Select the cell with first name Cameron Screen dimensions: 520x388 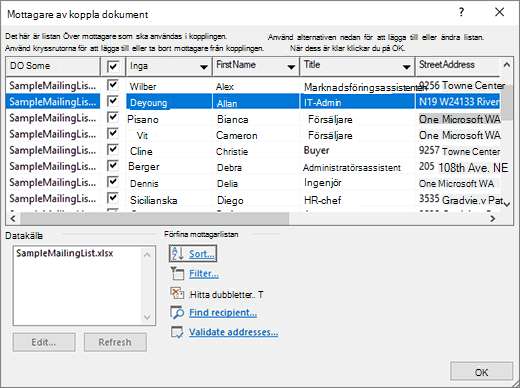(256, 135)
